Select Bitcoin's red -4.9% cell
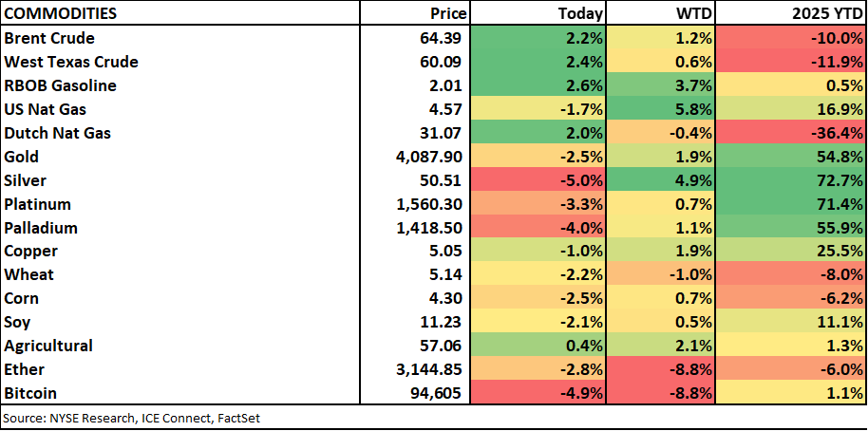Image resolution: width=868 pixels, height=431 pixels. pos(539,393)
